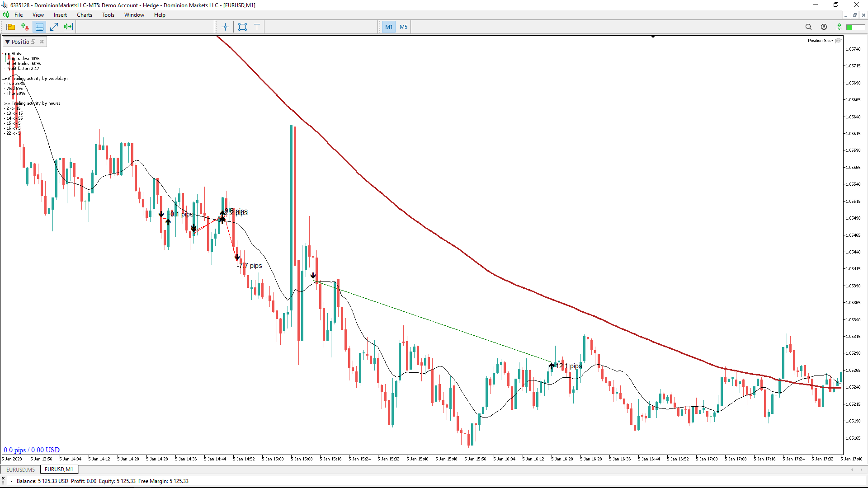The image size is (868, 488).
Task: Select the text label tool
Action: 257,27
